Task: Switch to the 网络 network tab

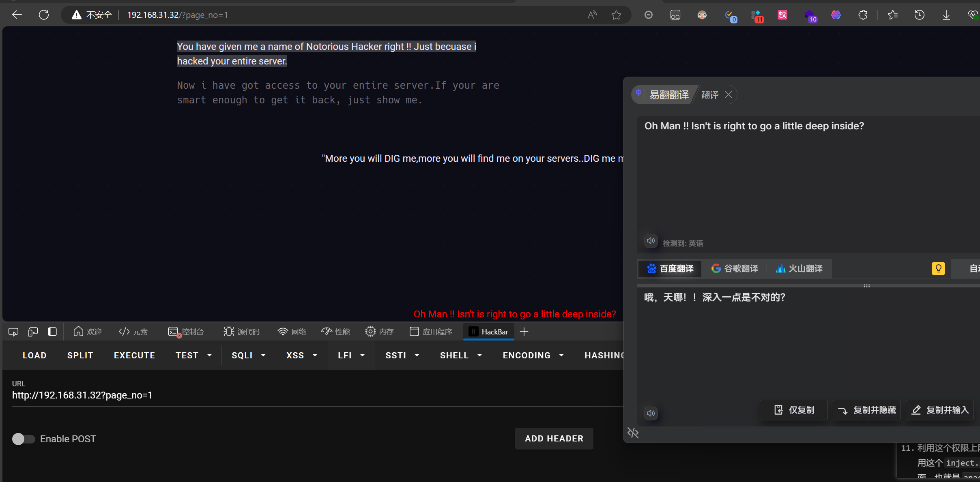Action: (292, 332)
